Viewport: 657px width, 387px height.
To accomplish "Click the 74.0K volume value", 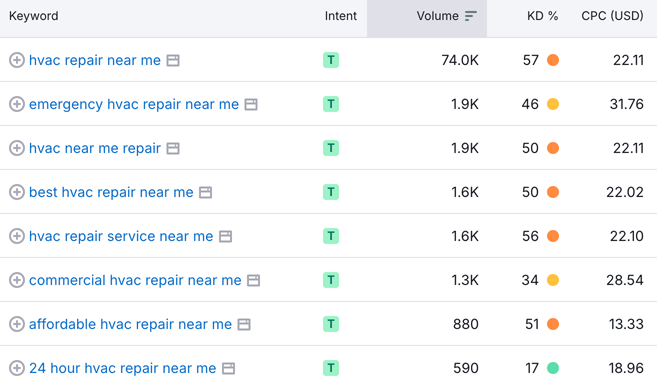I will (x=460, y=60).
